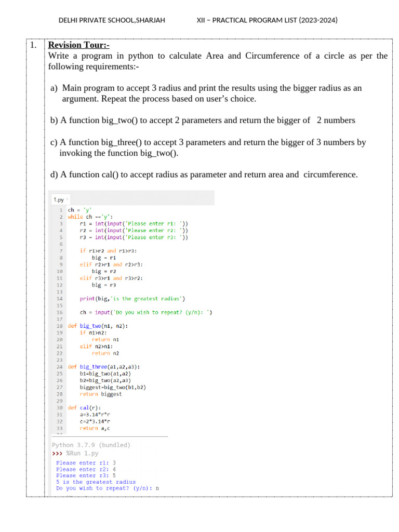Viewport: 399px width, 532px height.
Task: Click code line 4 assigning r2 from input
Action: [134, 230]
